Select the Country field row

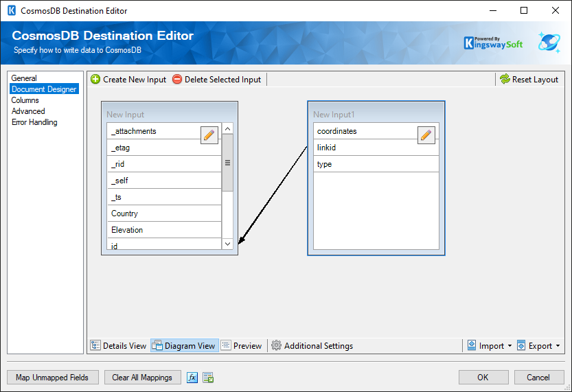click(164, 214)
